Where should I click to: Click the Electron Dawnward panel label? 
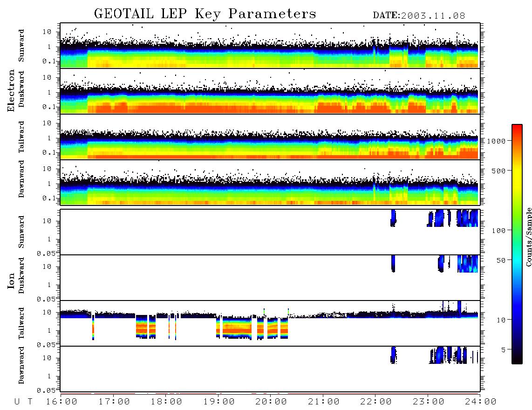pyautogui.click(x=21, y=179)
